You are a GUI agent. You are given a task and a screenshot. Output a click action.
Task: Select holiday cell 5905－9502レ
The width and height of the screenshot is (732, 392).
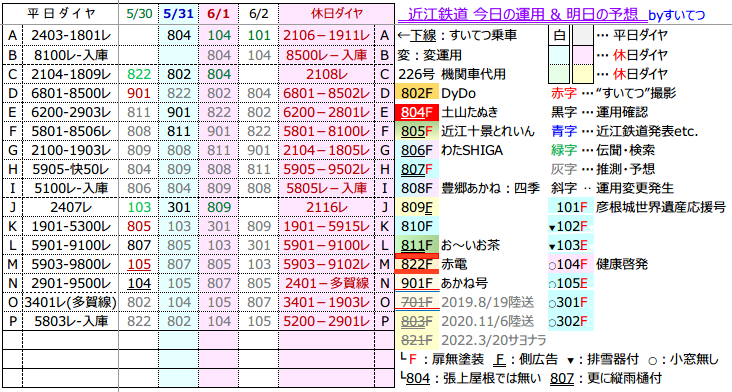(327, 169)
